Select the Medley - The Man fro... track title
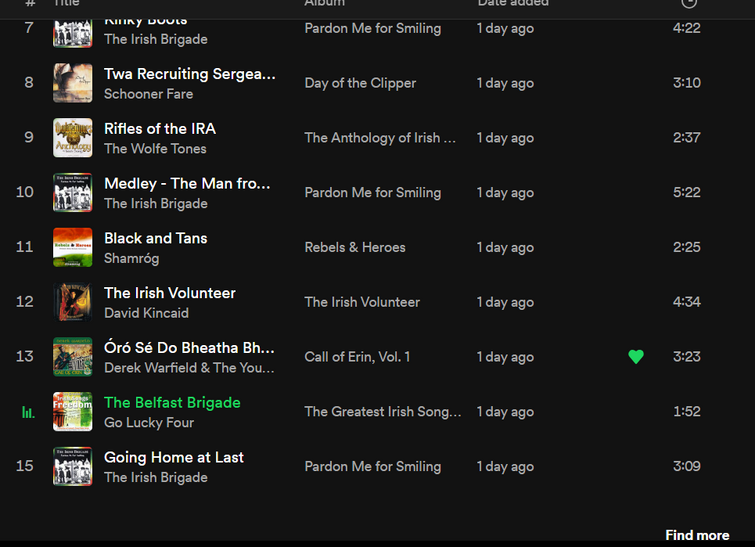 point(187,183)
